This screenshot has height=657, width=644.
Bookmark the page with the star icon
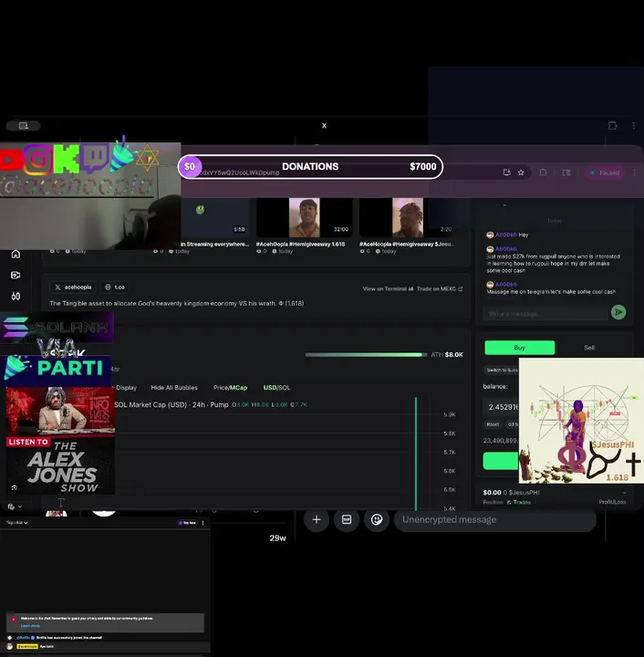(521, 172)
